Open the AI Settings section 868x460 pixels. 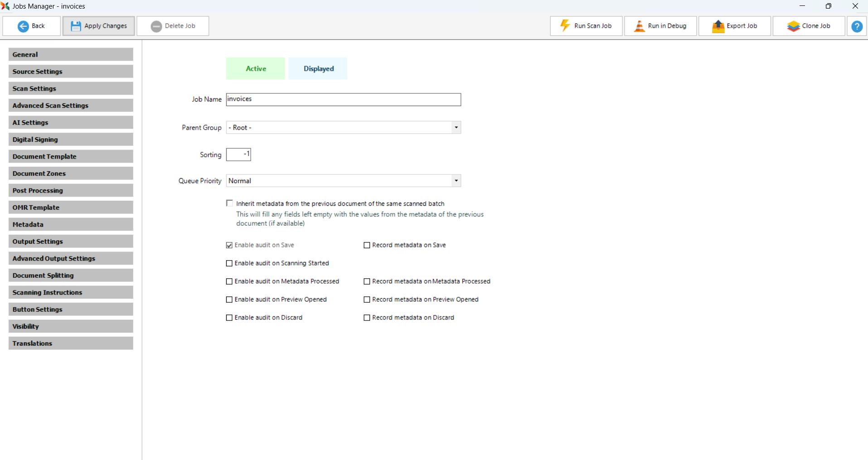point(71,122)
